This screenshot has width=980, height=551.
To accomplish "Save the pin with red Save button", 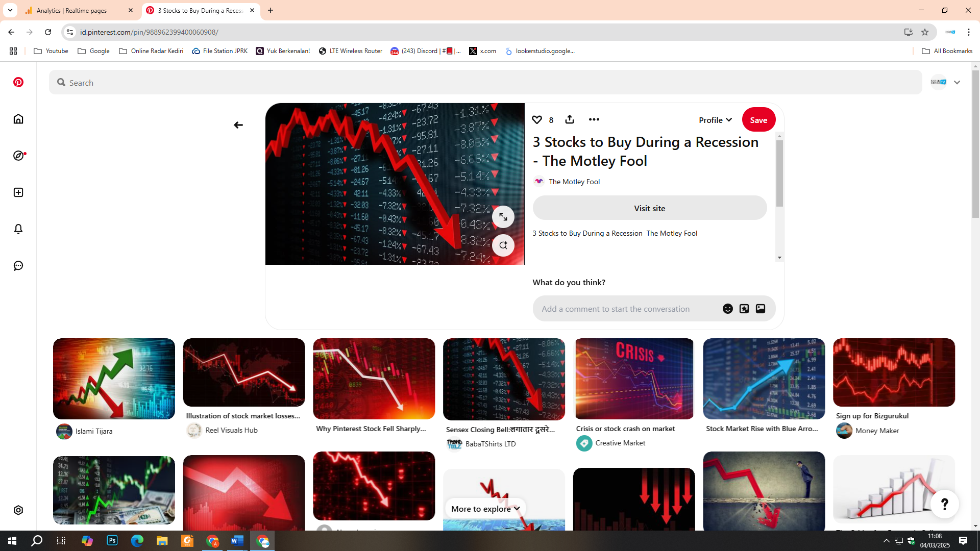I will coord(758,120).
